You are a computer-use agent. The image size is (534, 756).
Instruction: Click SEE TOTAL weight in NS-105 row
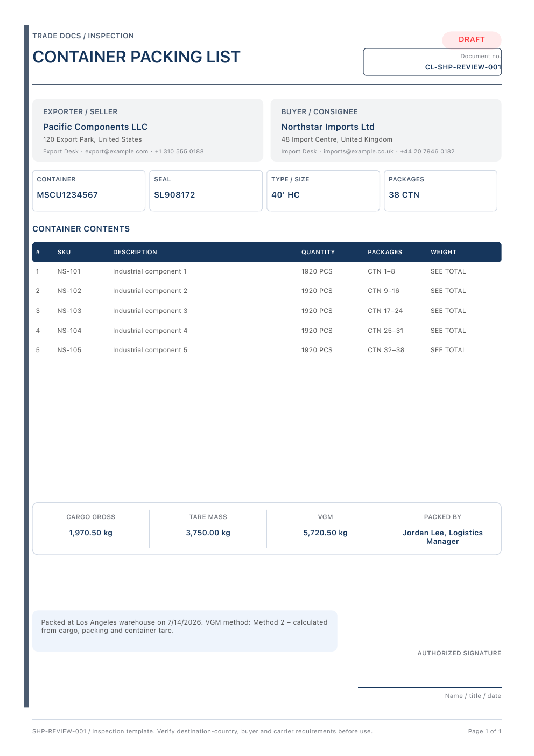(448, 350)
